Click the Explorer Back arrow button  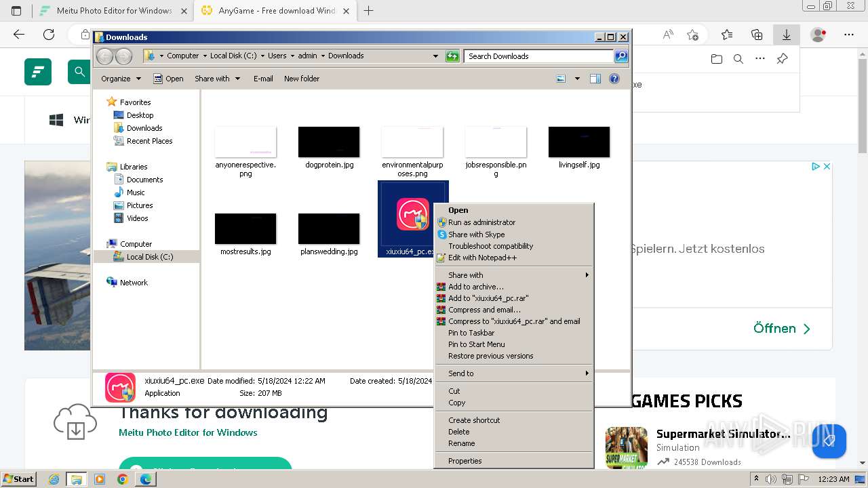point(104,56)
